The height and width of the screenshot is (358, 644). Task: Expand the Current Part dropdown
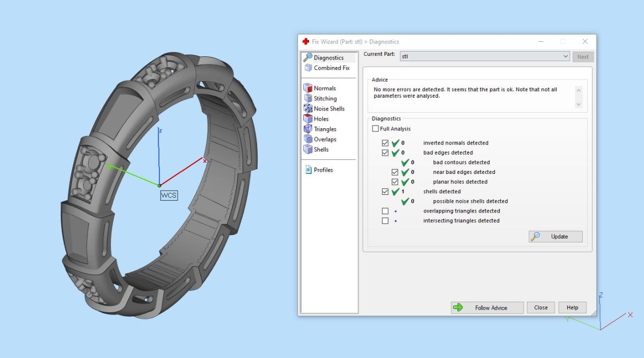tap(566, 56)
